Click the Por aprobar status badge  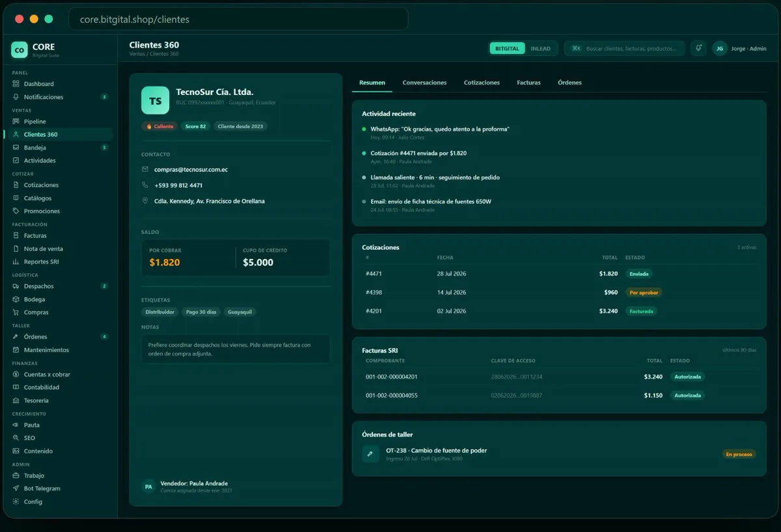(644, 293)
